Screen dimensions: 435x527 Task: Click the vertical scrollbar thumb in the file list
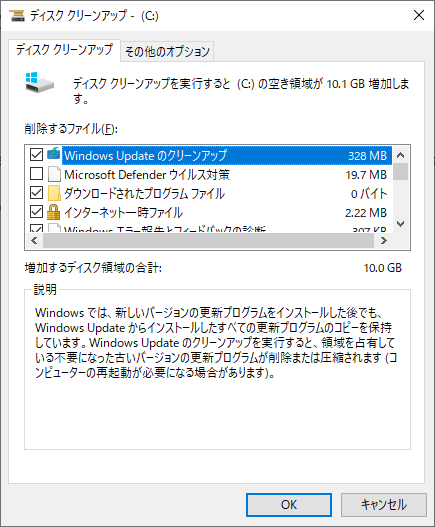click(x=400, y=172)
